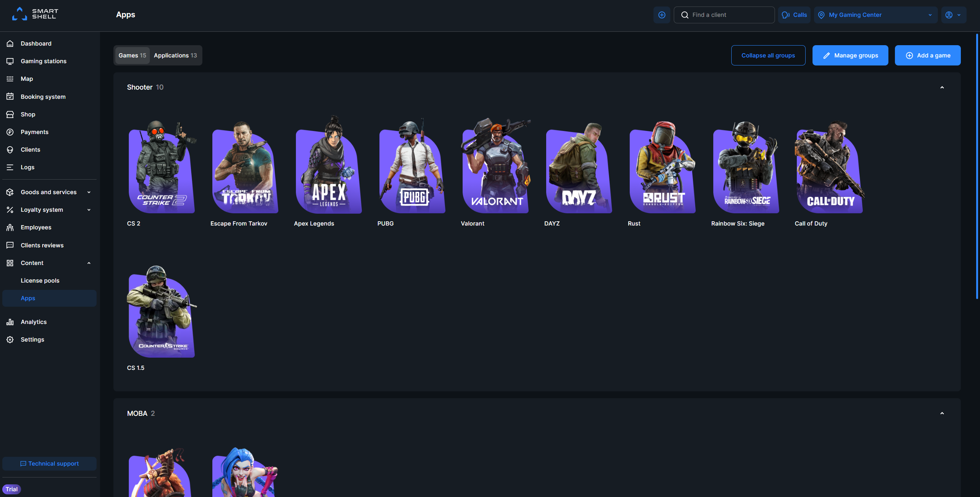Open Technical support
The height and width of the screenshot is (497, 980).
[49, 464]
